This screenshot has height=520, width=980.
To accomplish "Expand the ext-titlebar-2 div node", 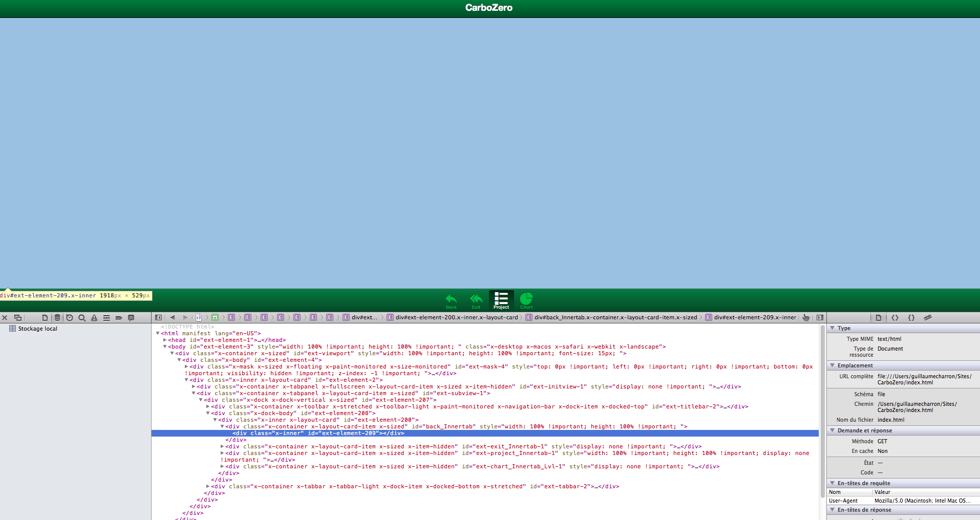I will [x=208, y=406].
